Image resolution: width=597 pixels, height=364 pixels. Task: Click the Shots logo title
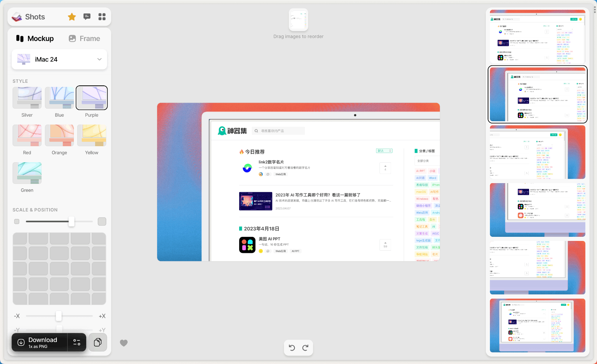(29, 17)
